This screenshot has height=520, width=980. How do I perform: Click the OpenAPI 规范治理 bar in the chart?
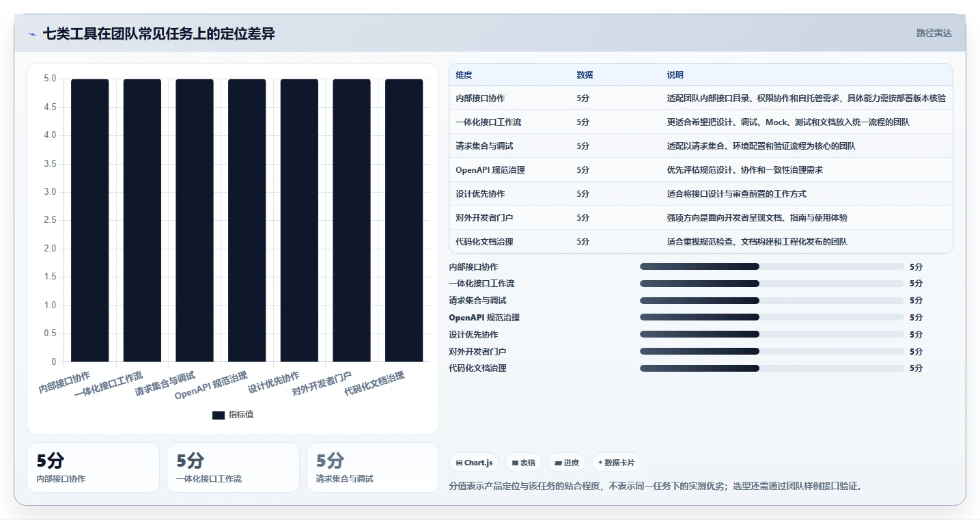[247, 220]
